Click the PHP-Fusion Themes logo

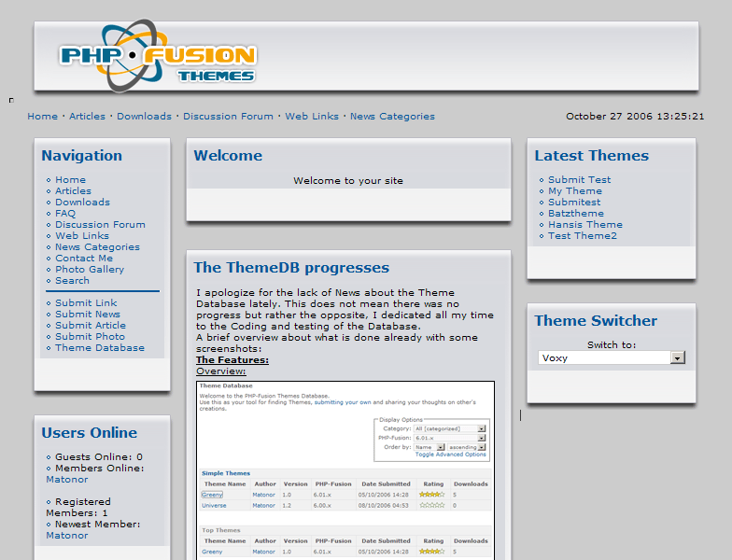[x=157, y=56]
